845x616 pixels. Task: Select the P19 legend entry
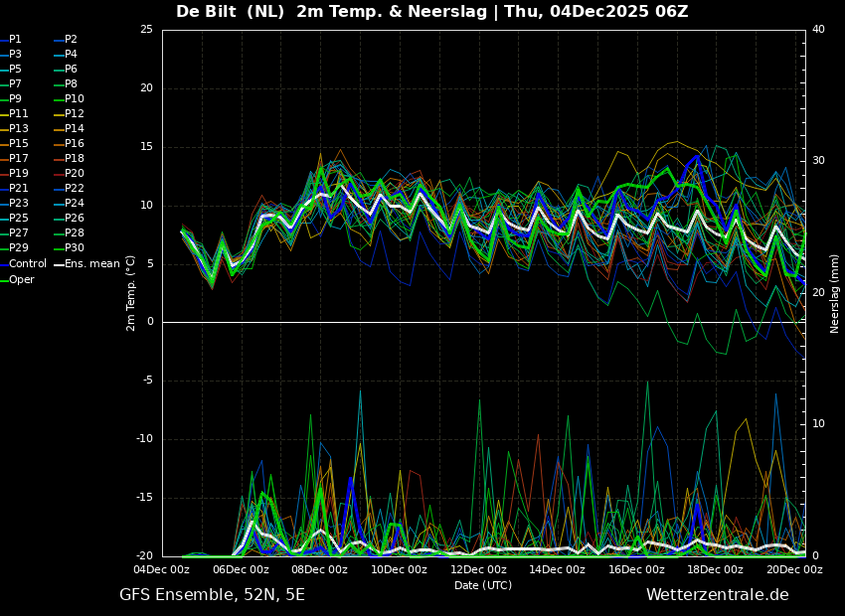point(19,174)
